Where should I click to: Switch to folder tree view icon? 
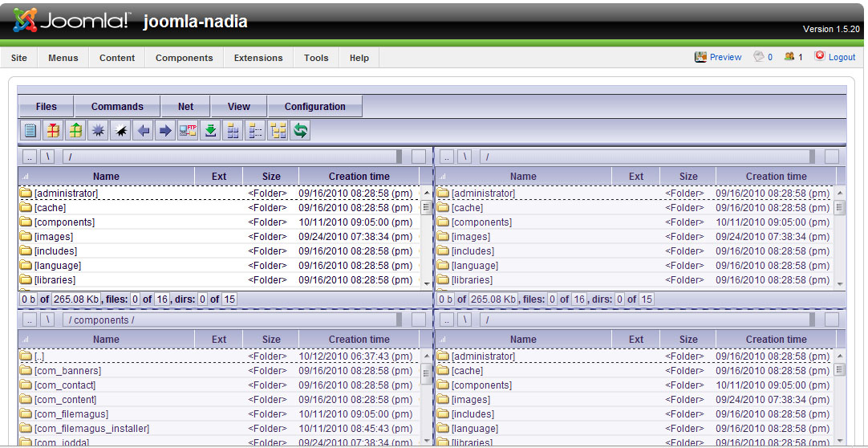pos(278,131)
